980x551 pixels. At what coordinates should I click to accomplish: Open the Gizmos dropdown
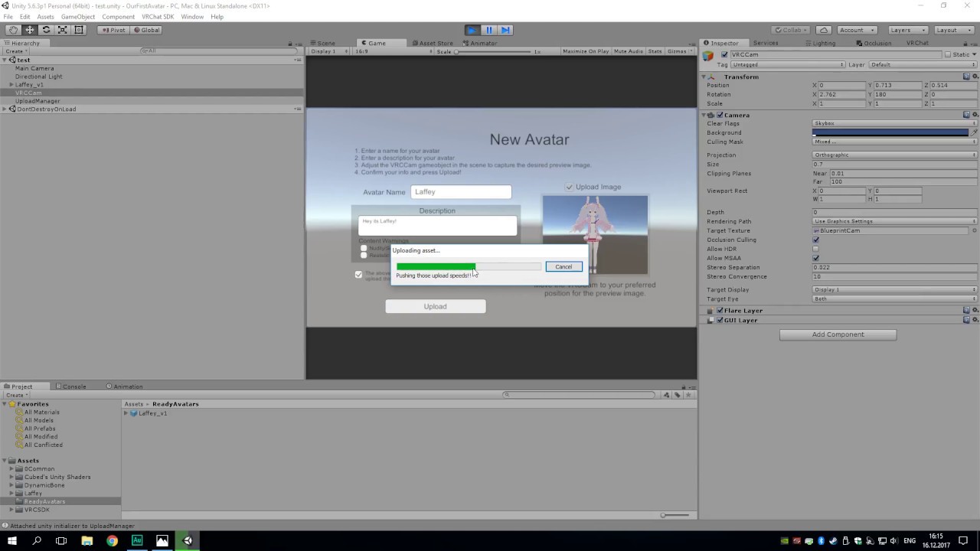pos(679,51)
